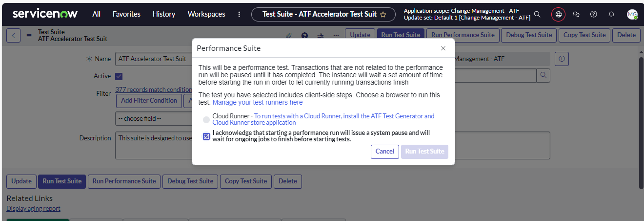Click Run Test Suite in the dialog

click(x=424, y=152)
